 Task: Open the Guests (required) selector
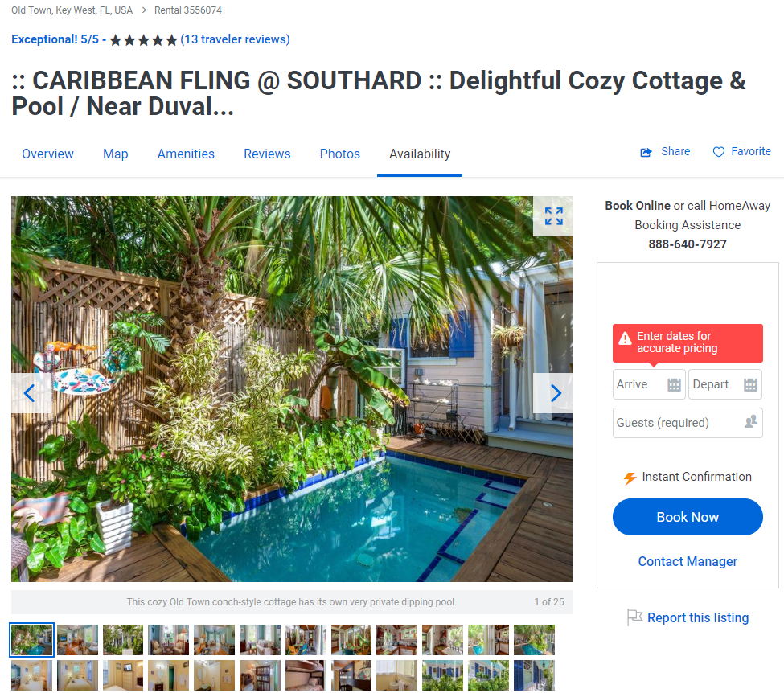(688, 423)
